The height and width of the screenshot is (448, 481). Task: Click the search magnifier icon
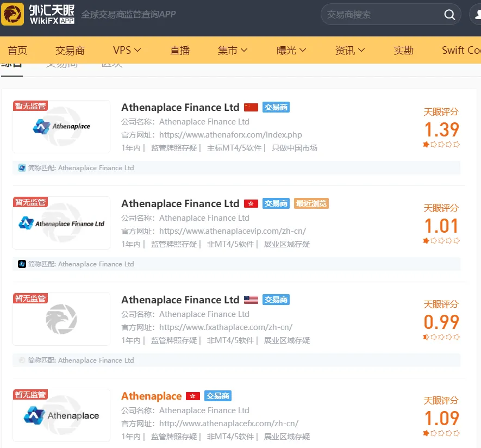449,15
